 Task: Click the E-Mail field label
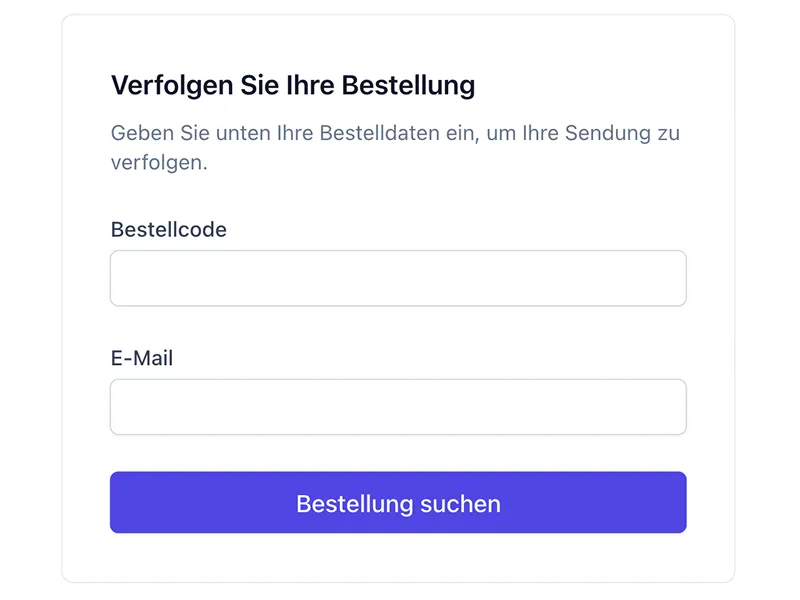click(x=141, y=358)
